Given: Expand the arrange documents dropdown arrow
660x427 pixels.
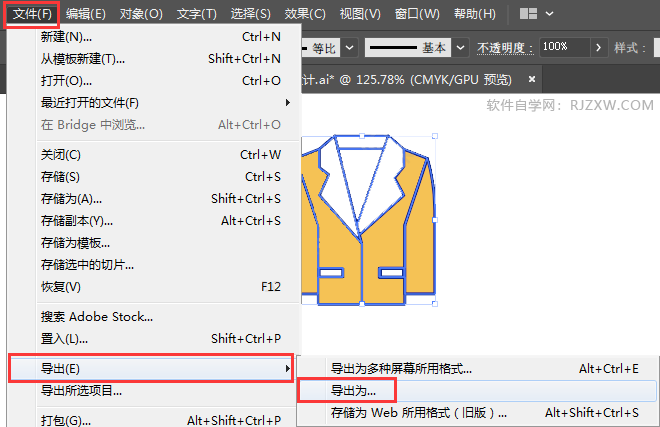Looking at the screenshot, I should pos(549,14).
